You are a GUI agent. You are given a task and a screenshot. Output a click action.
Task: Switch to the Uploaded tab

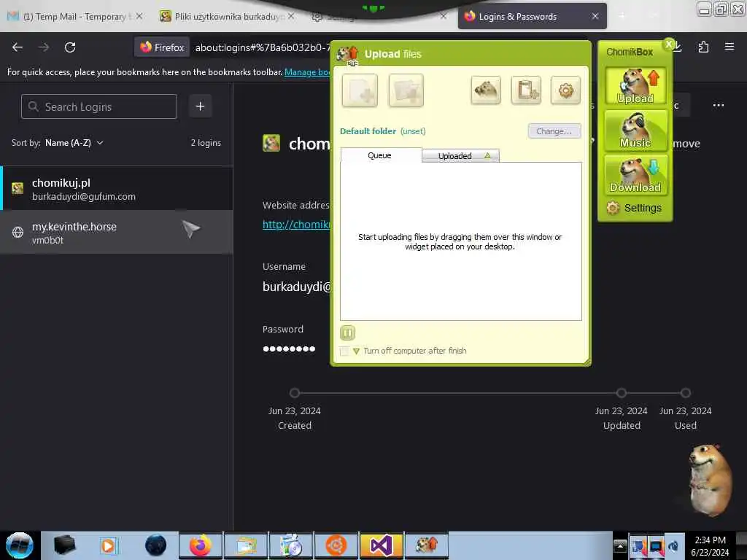tap(460, 156)
